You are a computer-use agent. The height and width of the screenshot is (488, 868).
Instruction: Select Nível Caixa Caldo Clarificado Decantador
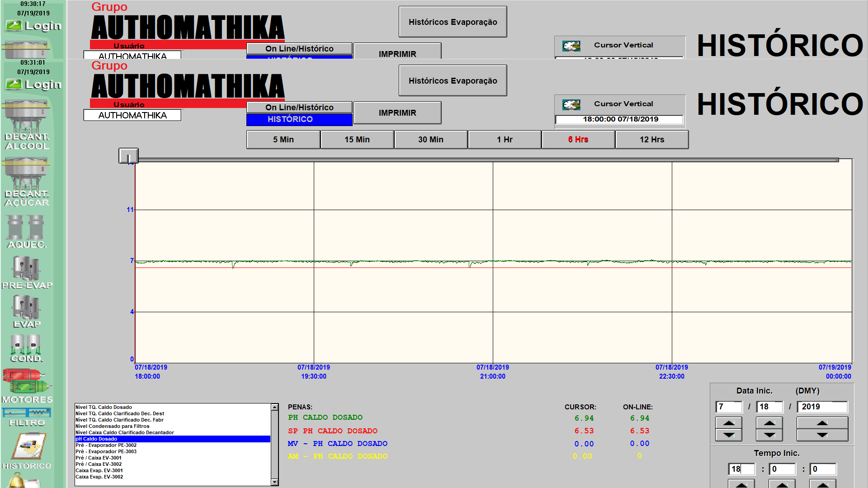(173, 432)
